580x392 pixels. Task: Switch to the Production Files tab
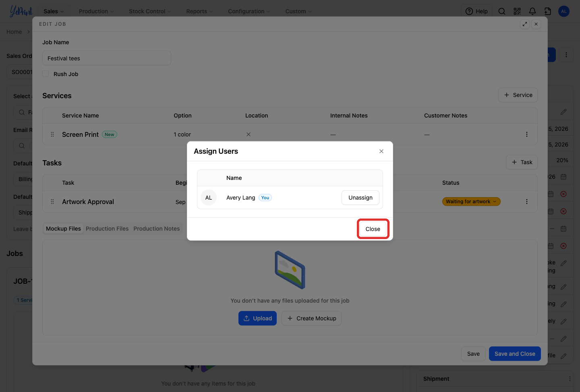click(107, 229)
